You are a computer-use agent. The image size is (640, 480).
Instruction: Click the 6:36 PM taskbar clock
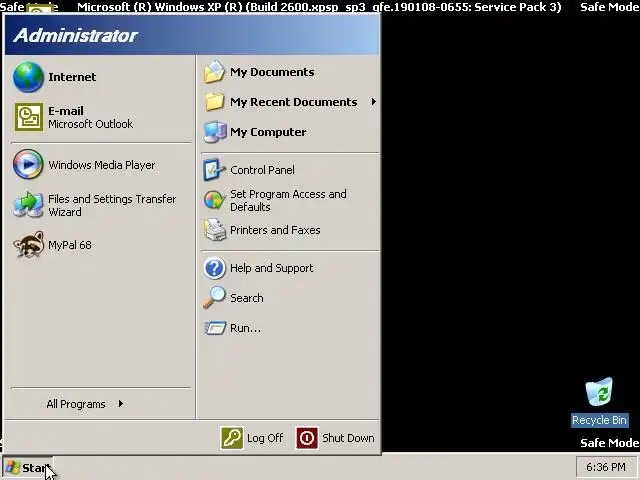[x=606, y=467]
